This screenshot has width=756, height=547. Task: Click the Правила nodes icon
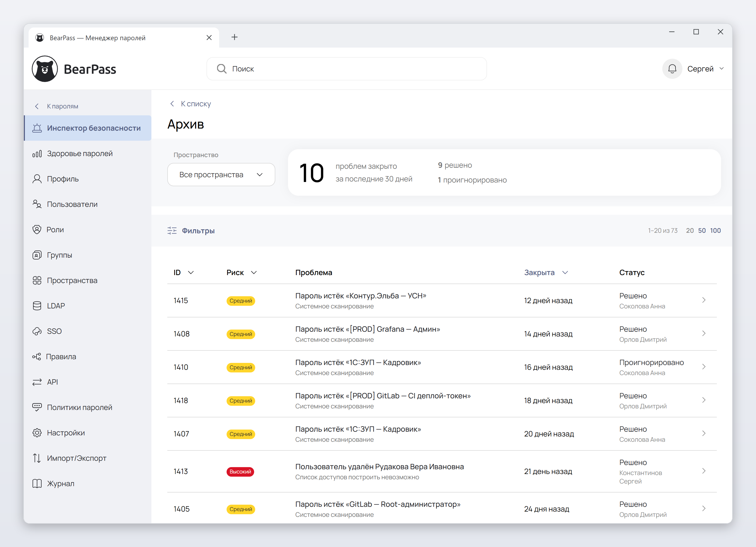(37, 357)
